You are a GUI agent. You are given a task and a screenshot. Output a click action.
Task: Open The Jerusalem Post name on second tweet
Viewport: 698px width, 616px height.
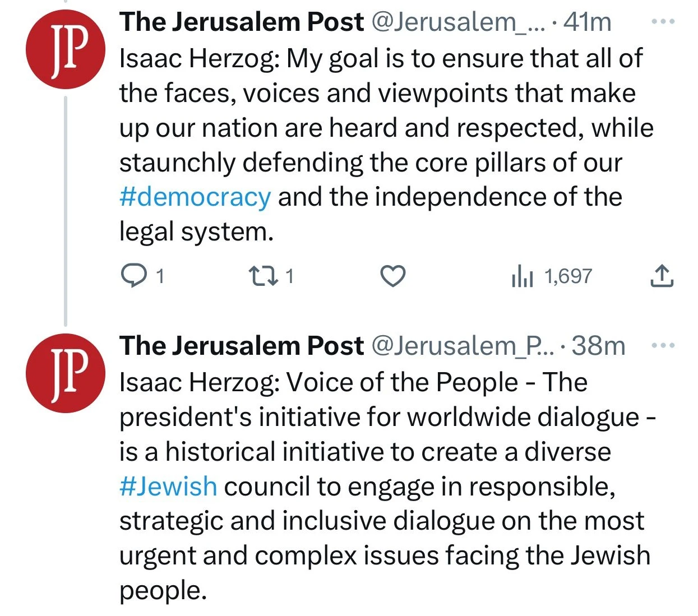pyautogui.click(x=242, y=346)
